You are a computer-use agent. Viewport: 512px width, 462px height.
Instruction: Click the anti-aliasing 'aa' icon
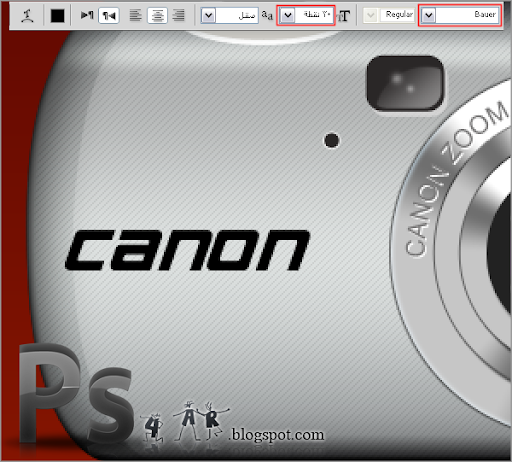(x=267, y=15)
